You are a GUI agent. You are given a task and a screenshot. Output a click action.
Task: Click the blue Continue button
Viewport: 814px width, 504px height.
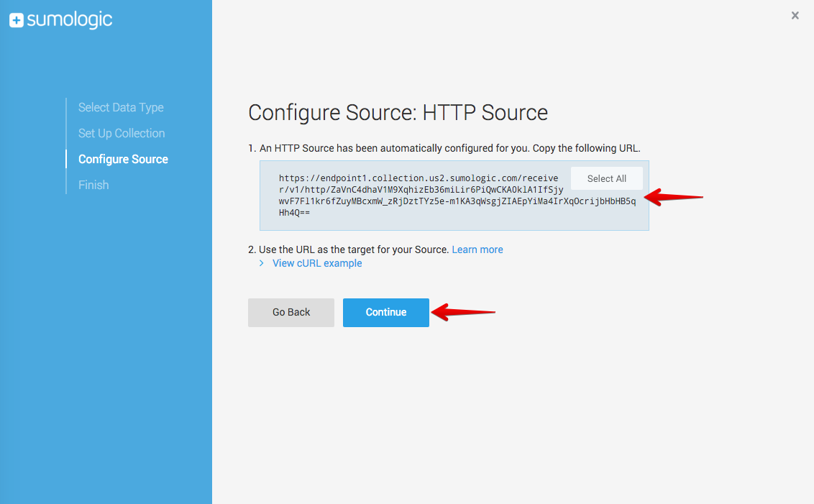(385, 313)
